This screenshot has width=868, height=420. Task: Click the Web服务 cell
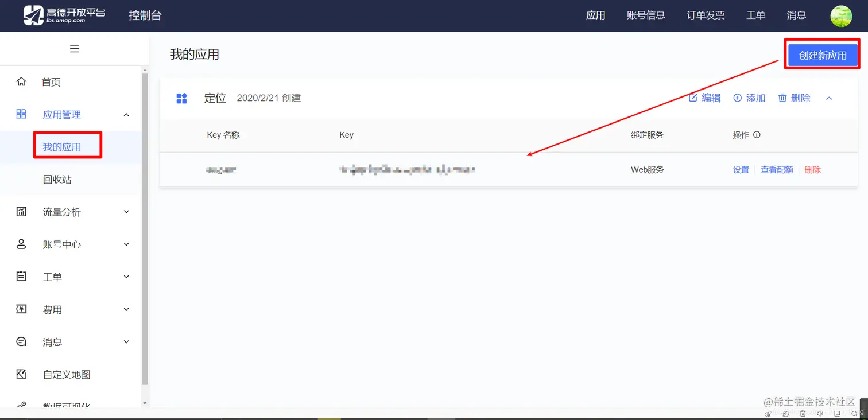648,170
